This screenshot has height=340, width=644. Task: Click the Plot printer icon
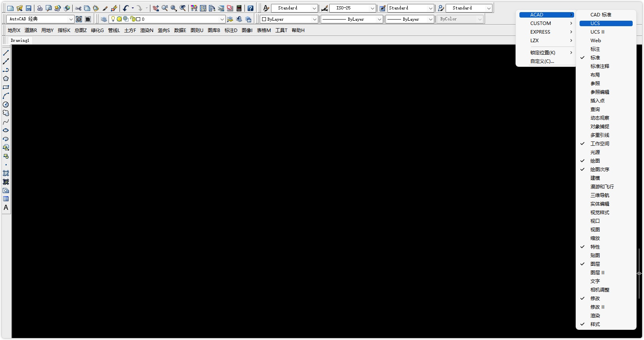click(40, 8)
